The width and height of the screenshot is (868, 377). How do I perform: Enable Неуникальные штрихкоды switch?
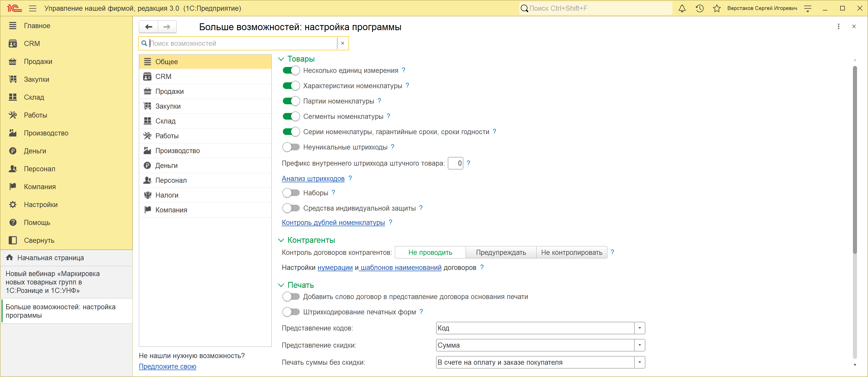click(291, 147)
